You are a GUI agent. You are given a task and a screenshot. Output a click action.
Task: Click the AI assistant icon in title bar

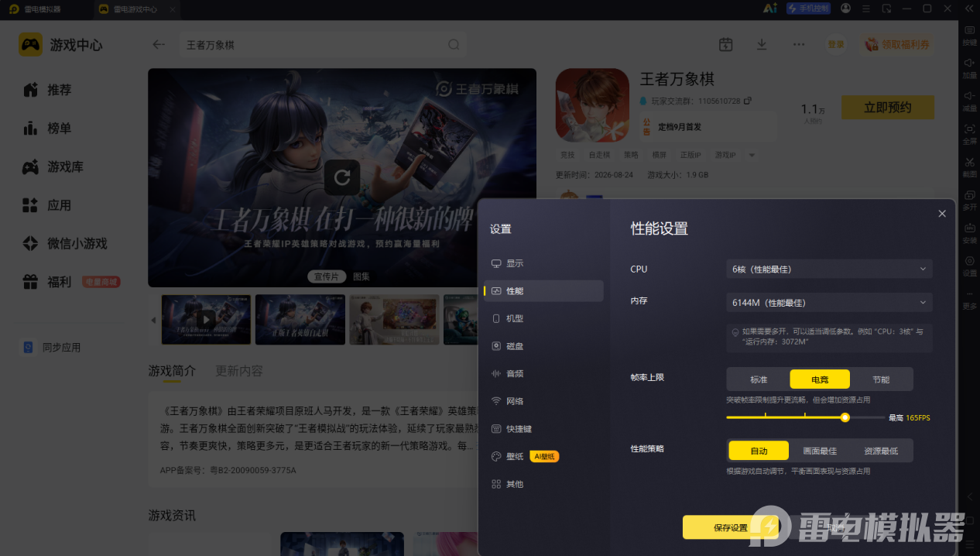[x=770, y=9]
